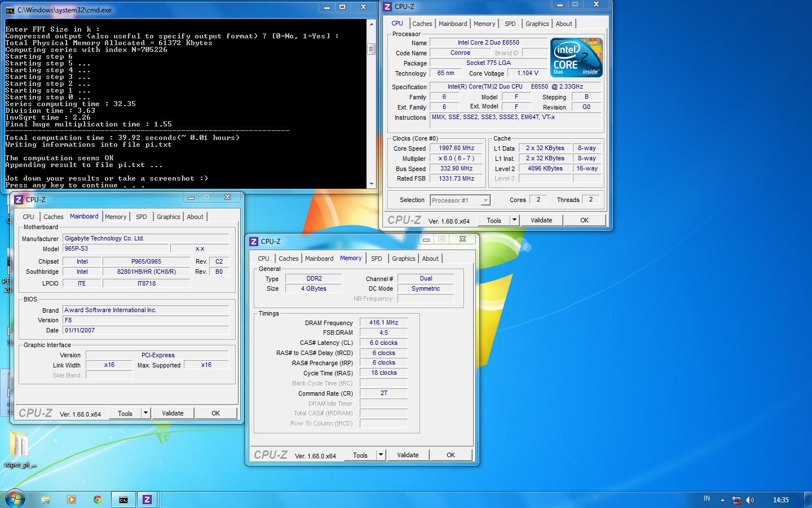Open SPD tab in Memory window

tap(377, 259)
